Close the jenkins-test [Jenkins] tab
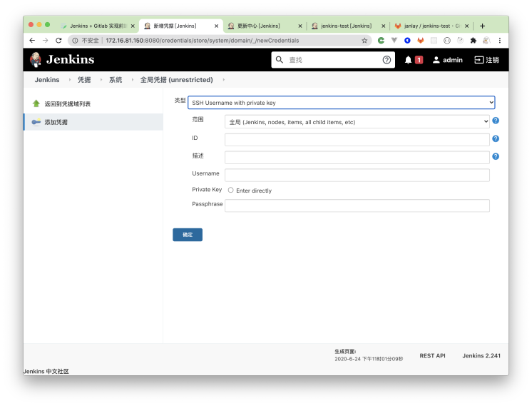The width and height of the screenshot is (532, 406). 384,26
